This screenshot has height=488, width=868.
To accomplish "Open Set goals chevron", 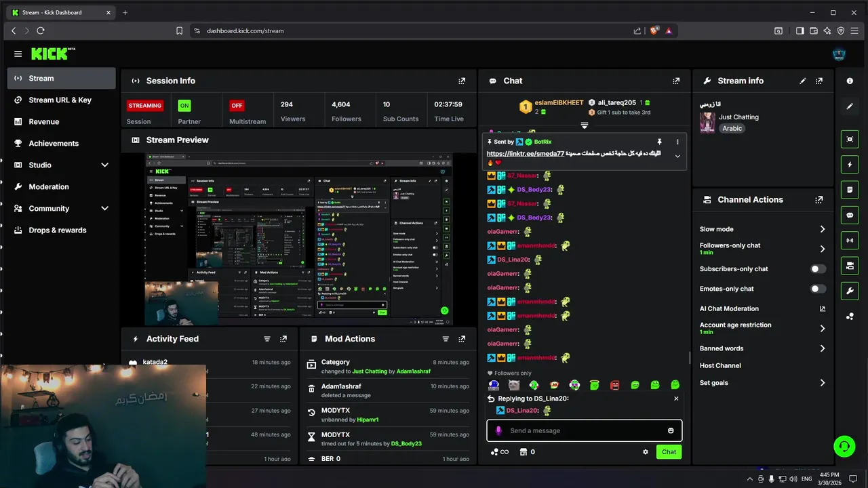I will pos(823,383).
